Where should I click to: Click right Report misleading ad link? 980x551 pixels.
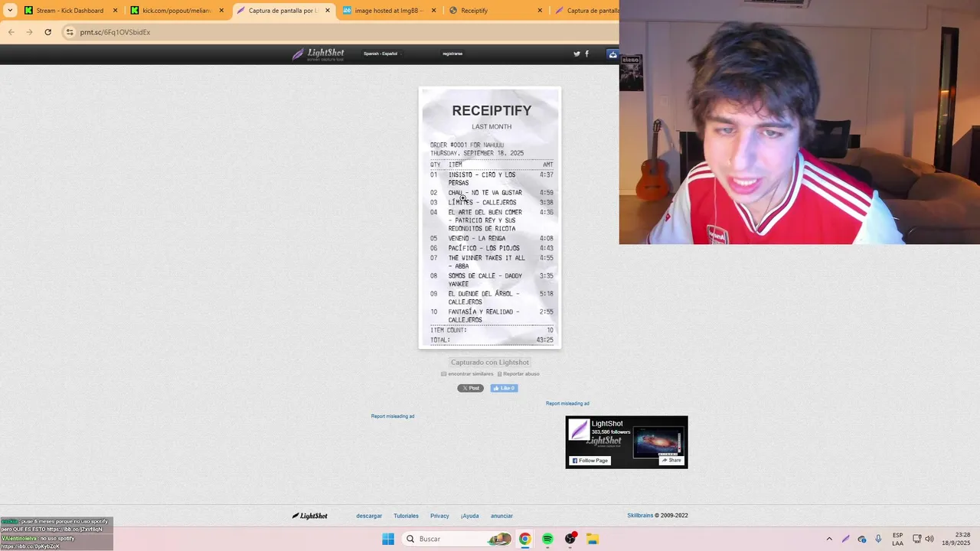click(567, 403)
